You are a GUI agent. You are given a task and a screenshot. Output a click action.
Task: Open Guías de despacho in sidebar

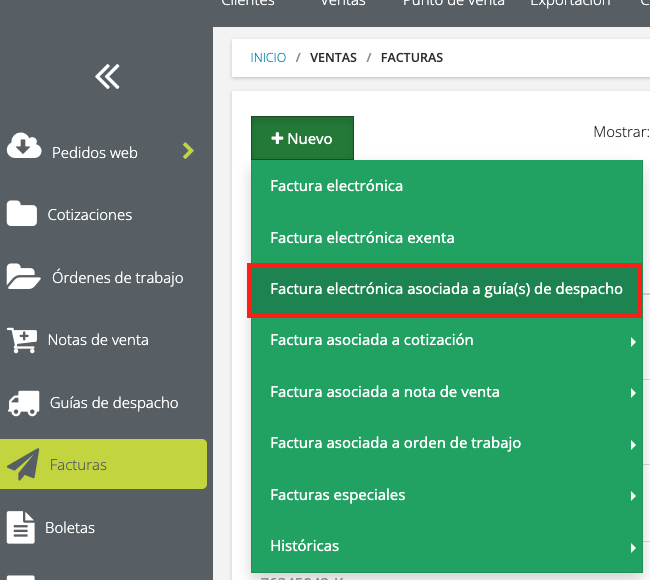(114, 403)
